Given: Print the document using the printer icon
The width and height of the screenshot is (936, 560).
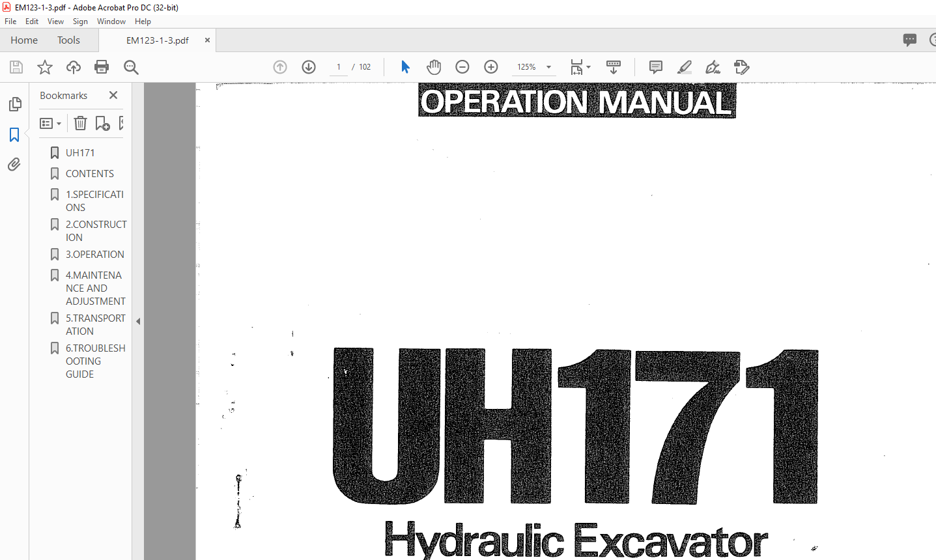Looking at the screenshot, I should coord(102,67).
